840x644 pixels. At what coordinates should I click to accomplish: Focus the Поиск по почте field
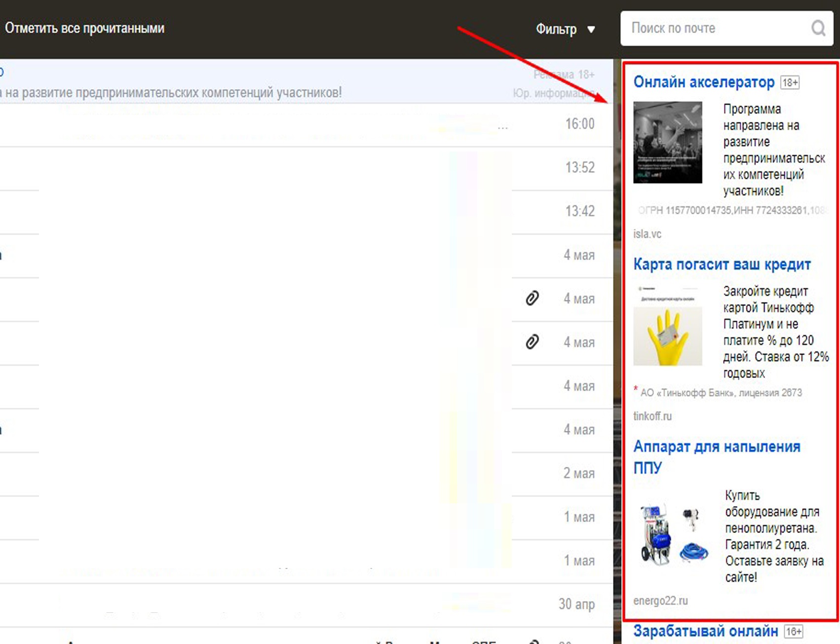click(716, 29)
